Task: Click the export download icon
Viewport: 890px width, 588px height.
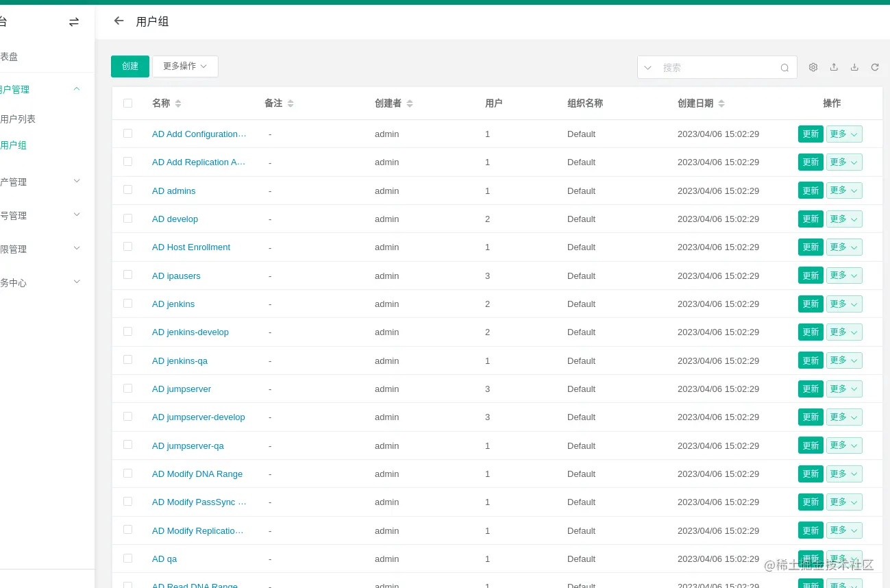Action: (854, 67)
